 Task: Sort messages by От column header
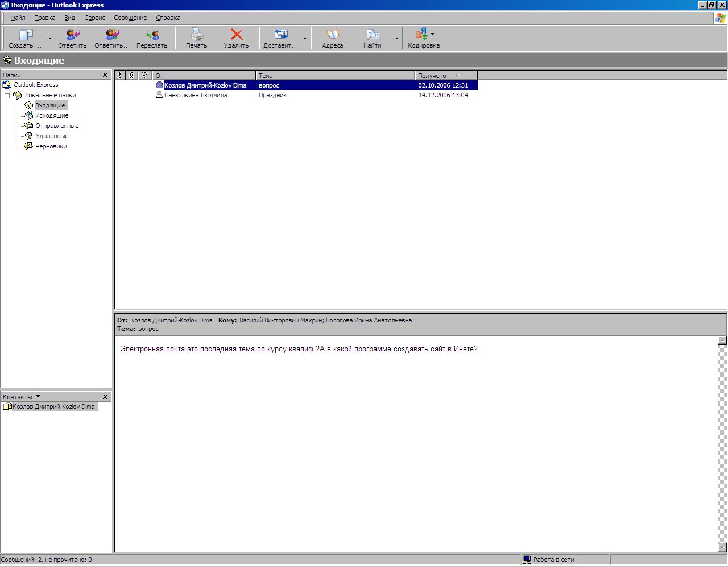pos(204,75)
